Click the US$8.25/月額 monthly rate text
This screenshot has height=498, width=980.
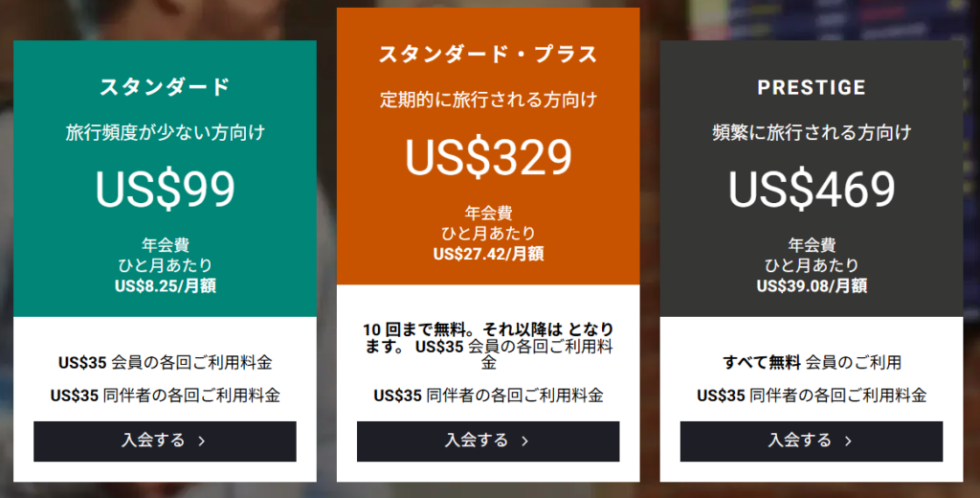click(165, 286)
